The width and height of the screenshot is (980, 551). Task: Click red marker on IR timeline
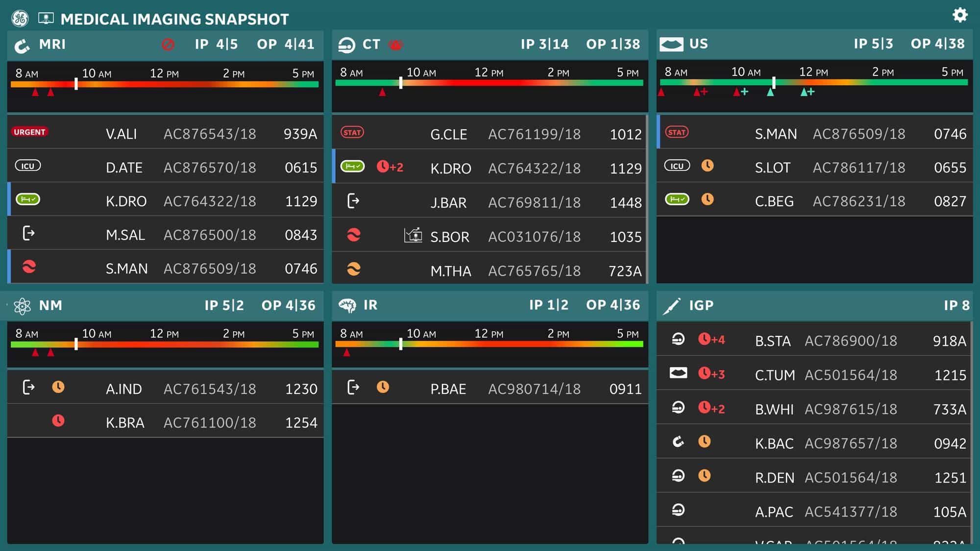pyautogui.click(x=346, y=353)
